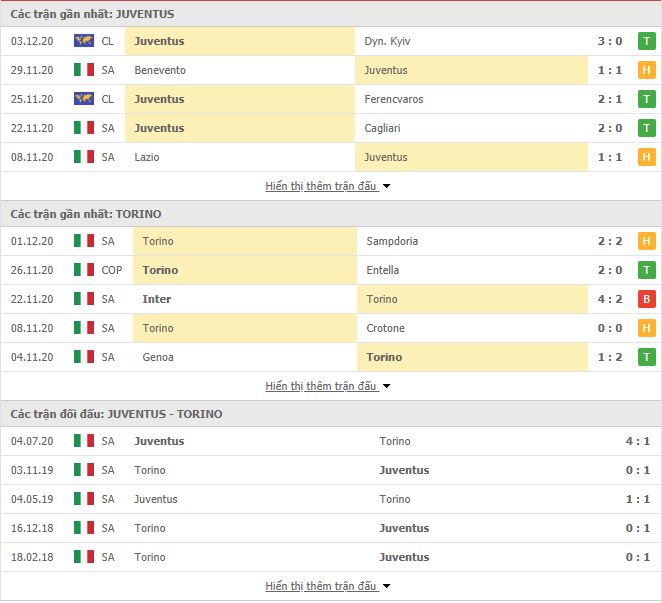Click the Sampdoria team name

coord(393,241)
